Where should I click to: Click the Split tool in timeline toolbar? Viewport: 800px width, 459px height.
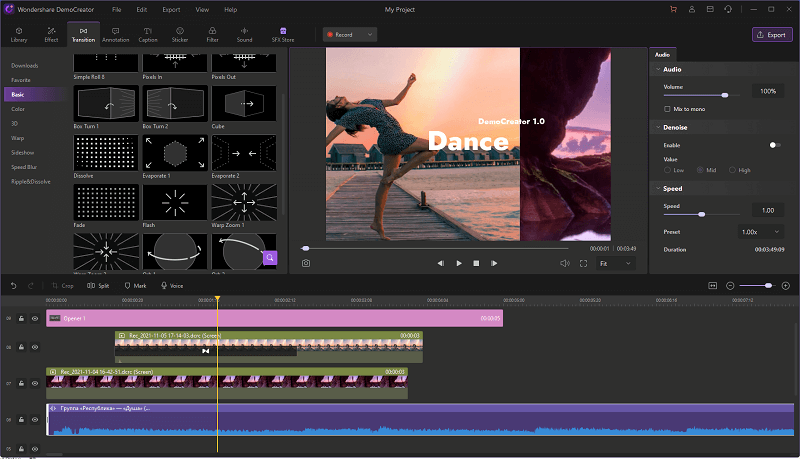pyautogui.click(x=97, y=286)
